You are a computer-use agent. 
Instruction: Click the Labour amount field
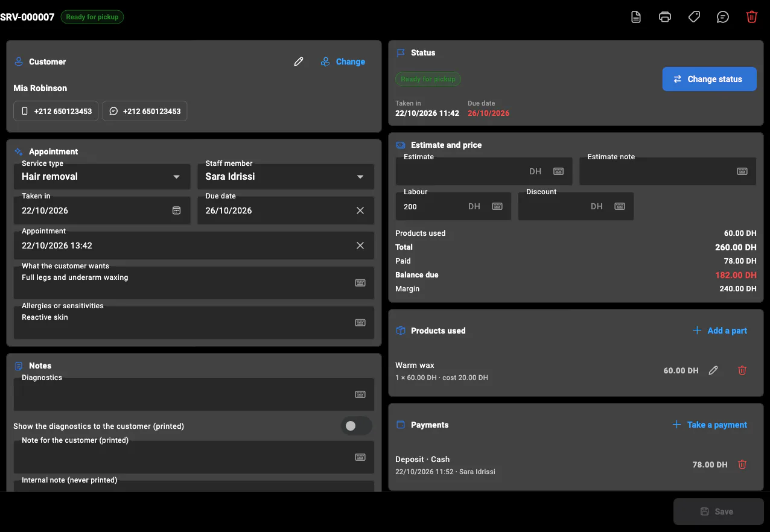(x=453, y=206)
